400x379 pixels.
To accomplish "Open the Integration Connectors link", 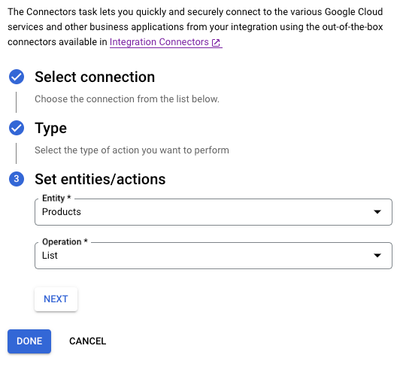I will point(165,42).
